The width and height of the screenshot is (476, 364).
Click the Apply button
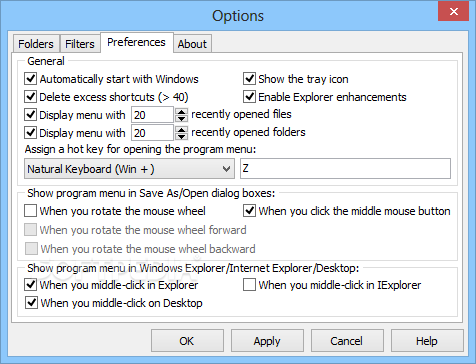[267, 341]
